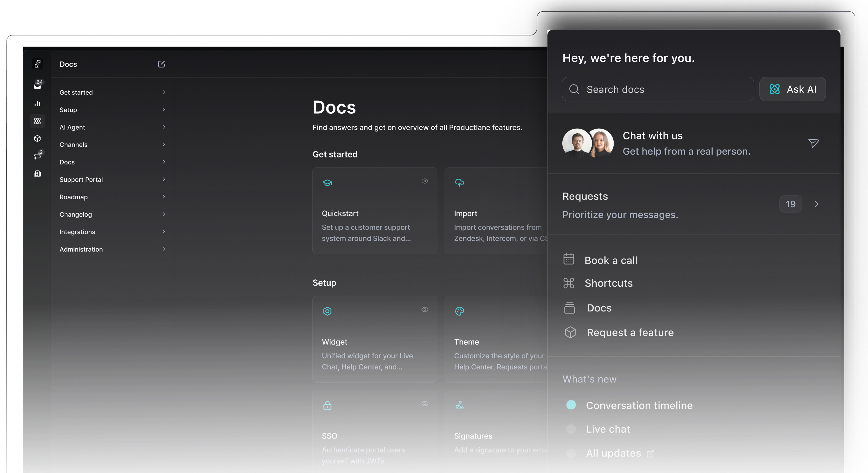Select the AI Agent atom icon in sidebar

[x=37, y=121]
